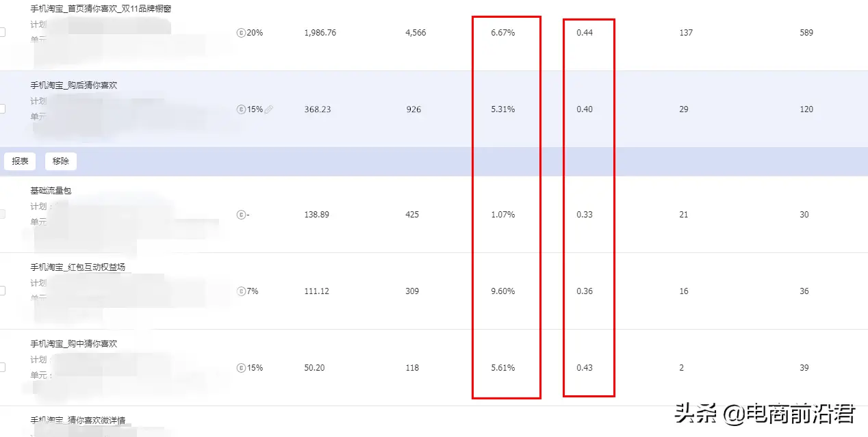Select the 9.60% click-rate cell
Image resolution: width=868 pixels, height=437 pixels.
[x=503, y=291]
